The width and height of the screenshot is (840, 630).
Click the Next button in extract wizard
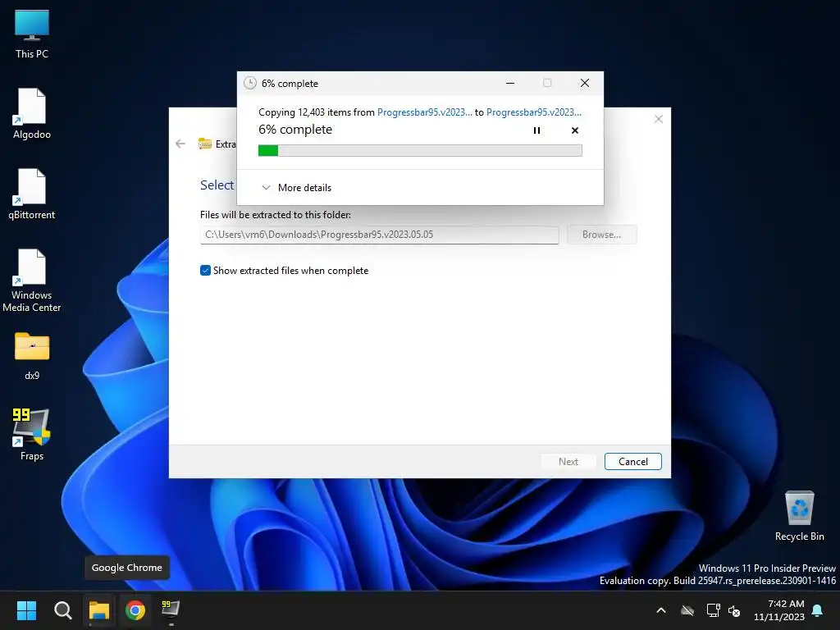point(568,461)
